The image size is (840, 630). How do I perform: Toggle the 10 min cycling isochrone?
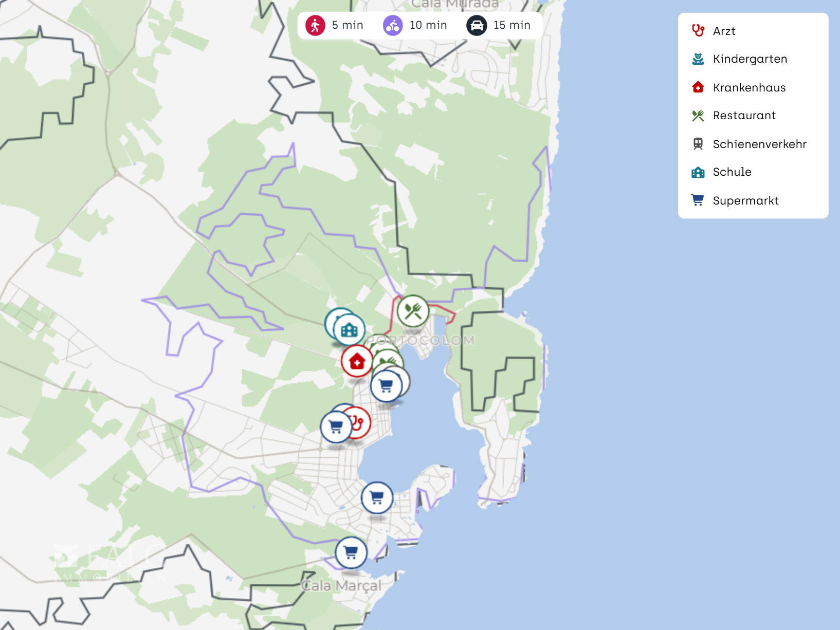[415, 25]
